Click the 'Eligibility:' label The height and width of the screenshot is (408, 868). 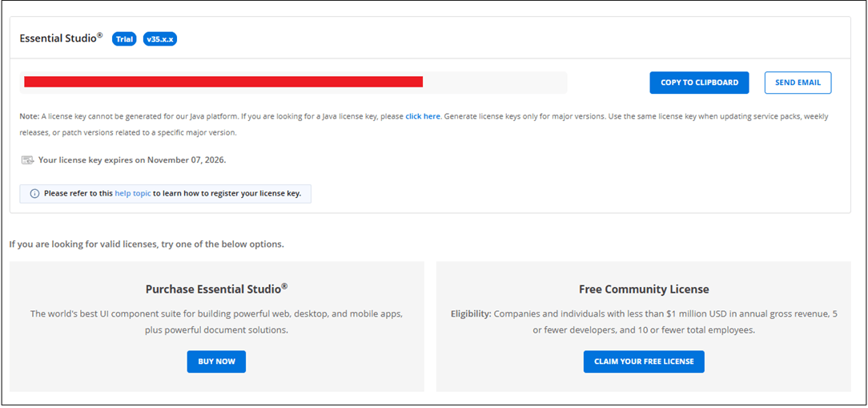(x=471, y=313)
